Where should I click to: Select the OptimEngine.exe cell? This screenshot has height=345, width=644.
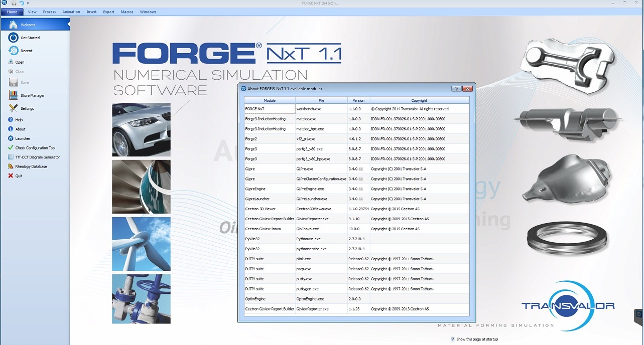(321, 299)
